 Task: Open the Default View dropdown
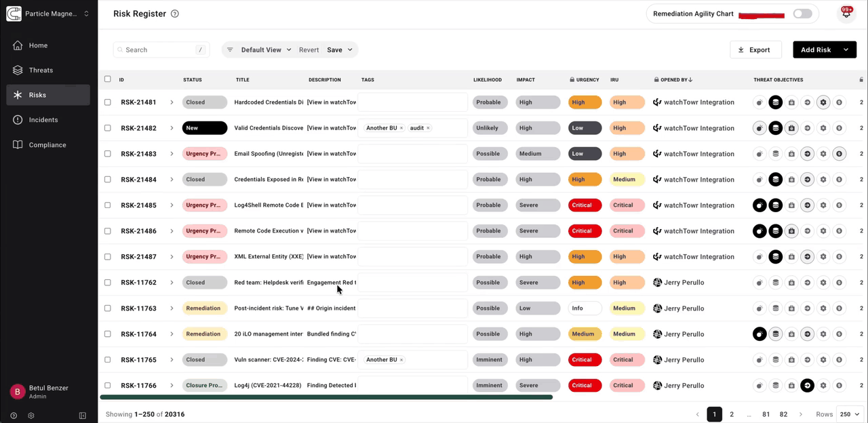pos(266,49)
